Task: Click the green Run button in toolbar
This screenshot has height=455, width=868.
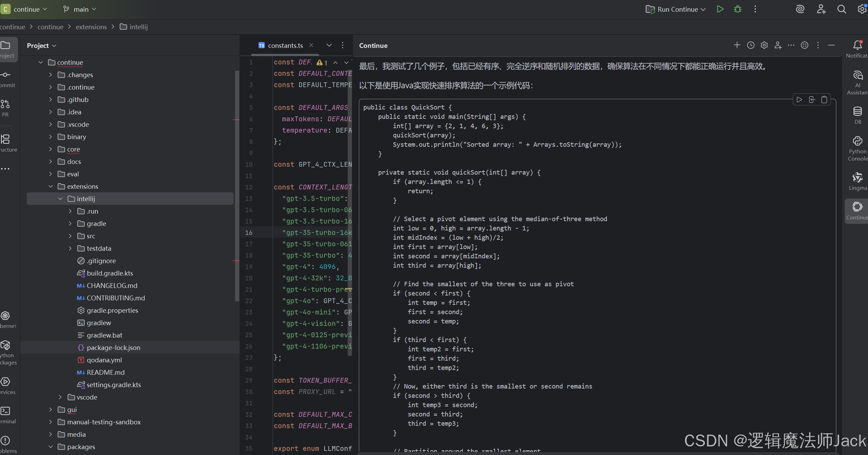Action: [720, 9]
